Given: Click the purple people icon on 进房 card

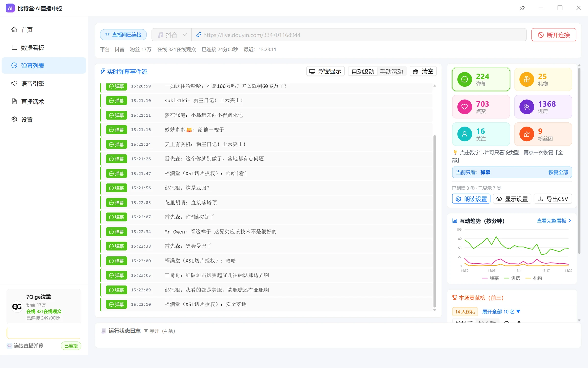Looking at the screenshot, I should (527, 107).
